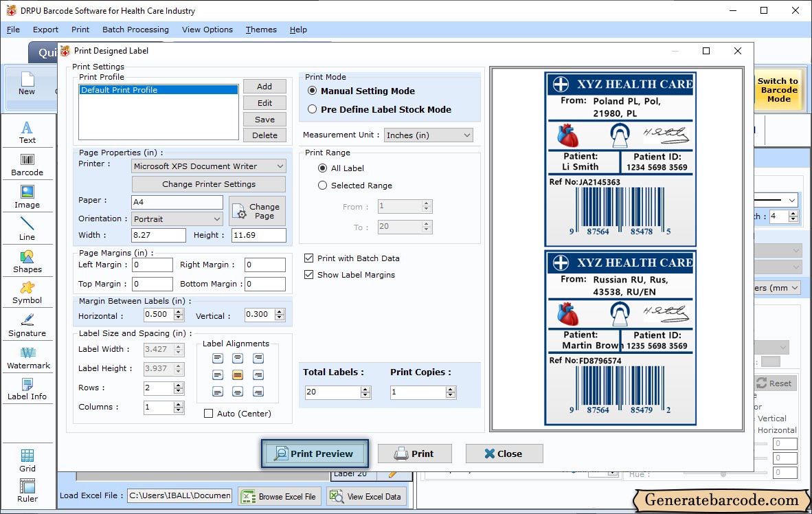Open Batch Processing menu

pos(136,30)
